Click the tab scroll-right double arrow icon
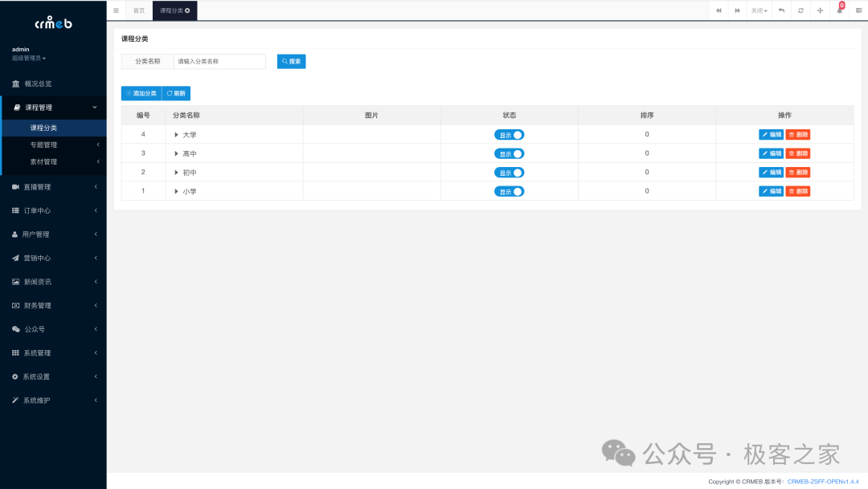This screenshot has height=489, width=868. click(x=737, y=10)
